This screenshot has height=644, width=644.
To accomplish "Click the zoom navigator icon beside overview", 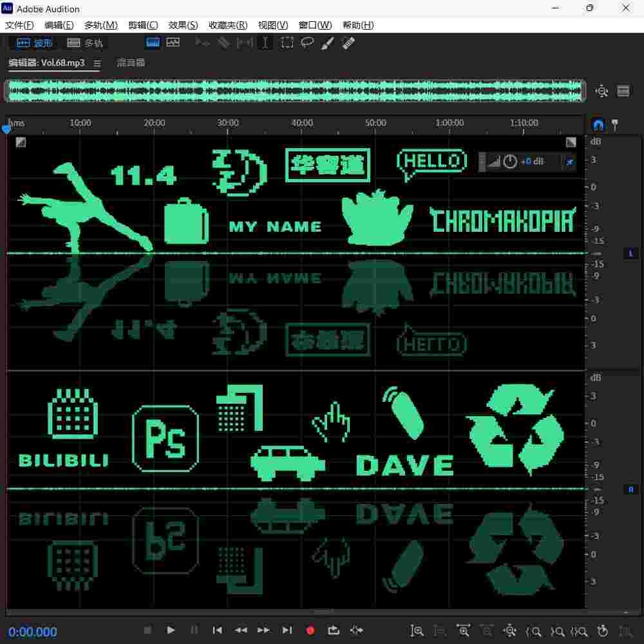I will pyautogui.click(x=601, y=91).
